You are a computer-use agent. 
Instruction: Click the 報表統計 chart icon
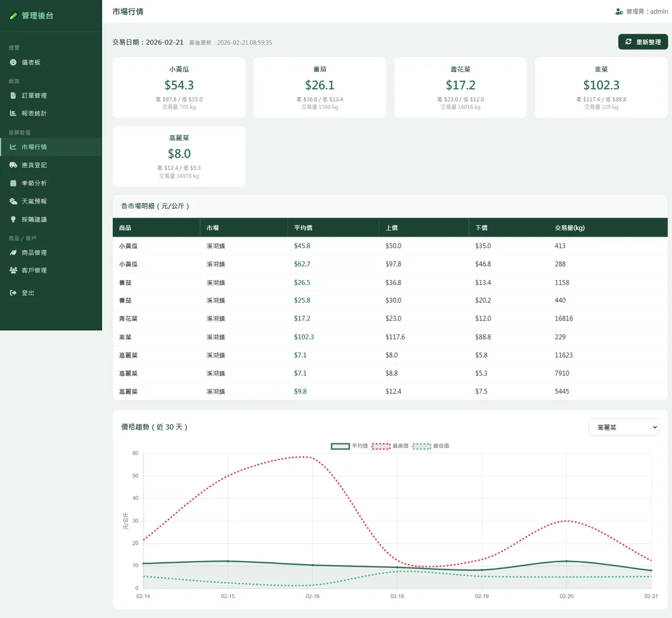pos(13,113)
